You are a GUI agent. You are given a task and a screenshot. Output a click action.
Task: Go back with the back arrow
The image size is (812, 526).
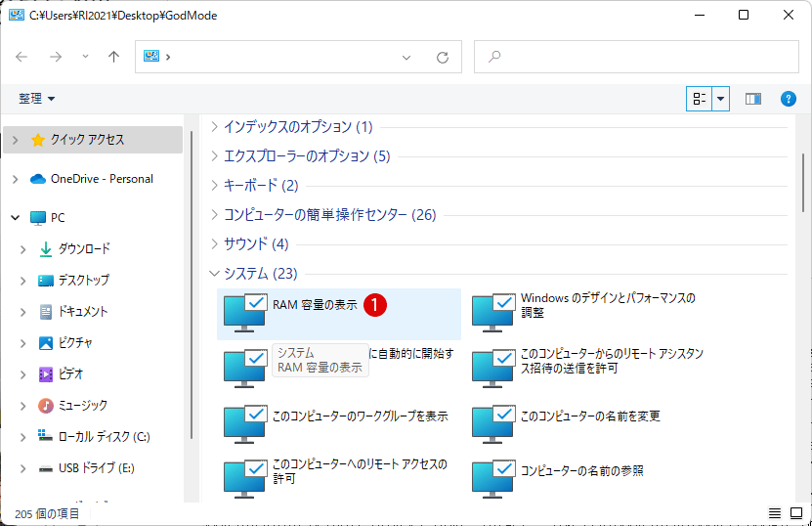(21, 57)
